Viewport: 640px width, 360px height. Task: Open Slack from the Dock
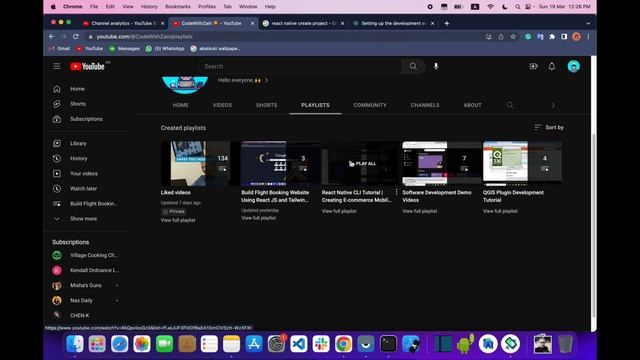click(x=321, y=344)
